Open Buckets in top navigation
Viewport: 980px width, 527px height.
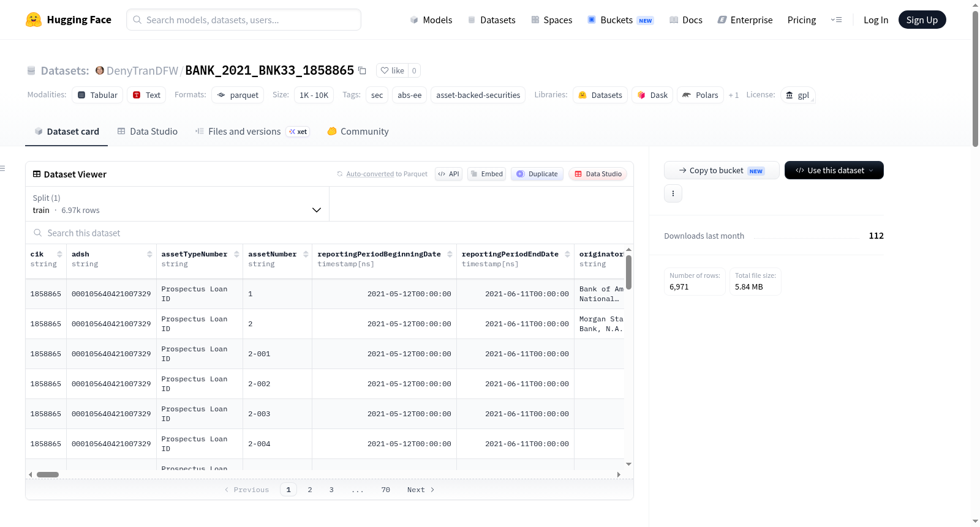click(x=620, y=20)
